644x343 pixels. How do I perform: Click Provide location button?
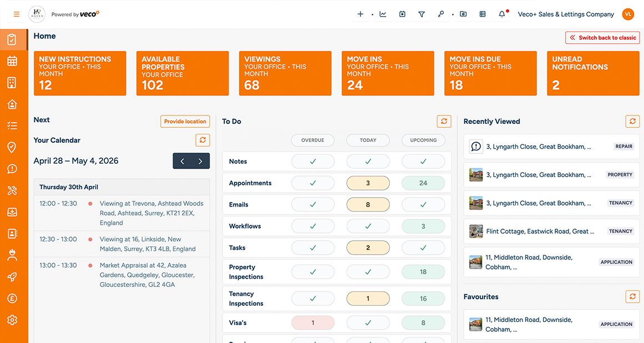[185, 122]
